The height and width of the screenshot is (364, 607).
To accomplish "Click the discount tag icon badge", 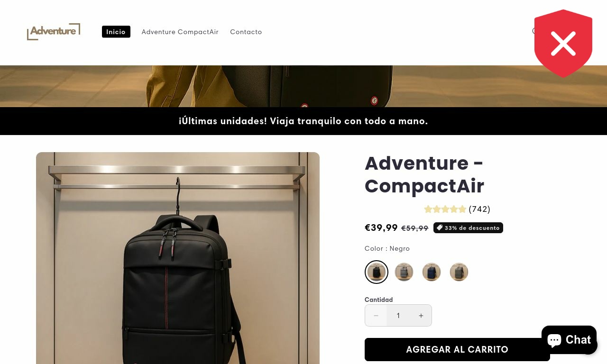I will coord(468,228).
